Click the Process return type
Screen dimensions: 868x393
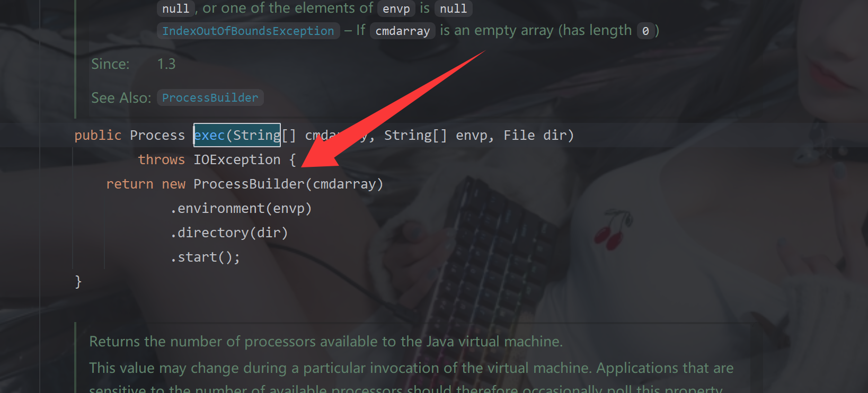(x=157, y=136)
